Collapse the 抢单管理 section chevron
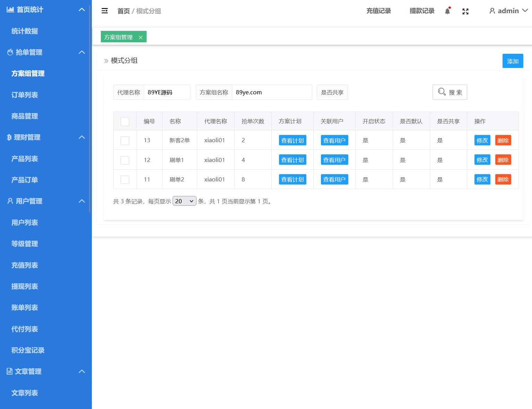This screenshot has height=409, width=532. [x=82, y=52]
